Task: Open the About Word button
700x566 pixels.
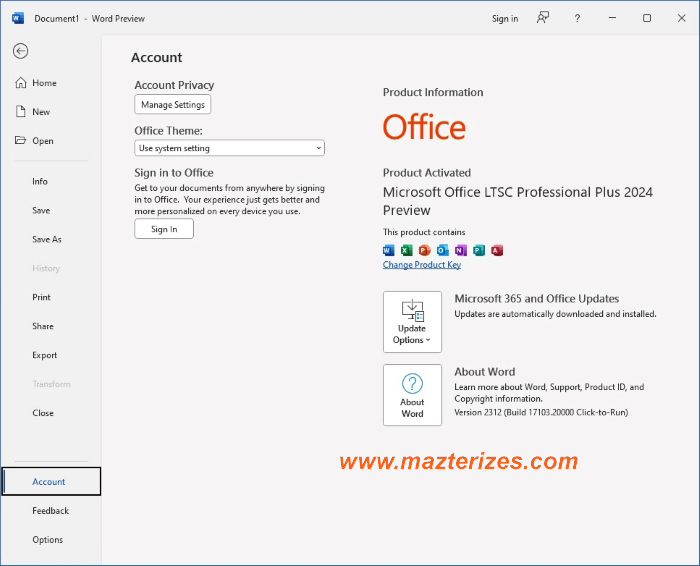Action: [412, 395]
